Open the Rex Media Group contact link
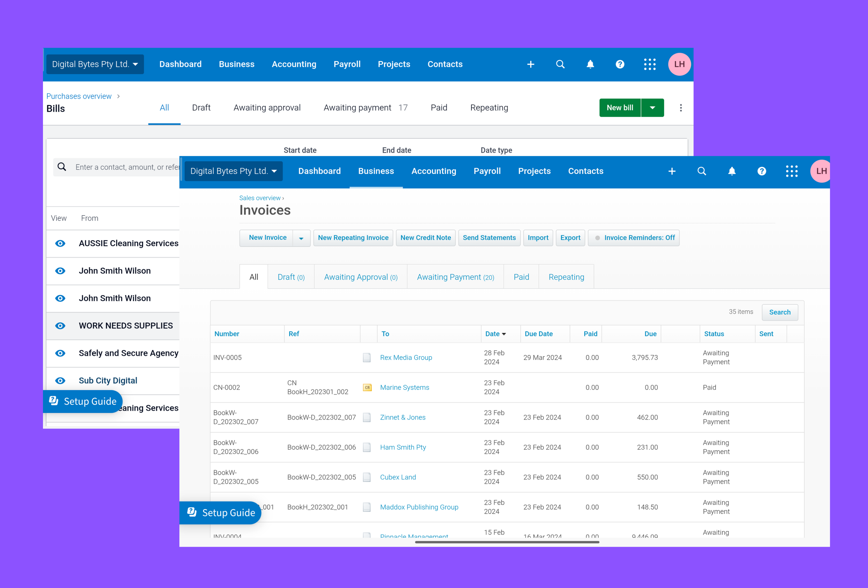The width and height of the screenshot is (868, 588). [x=406, y=358]
